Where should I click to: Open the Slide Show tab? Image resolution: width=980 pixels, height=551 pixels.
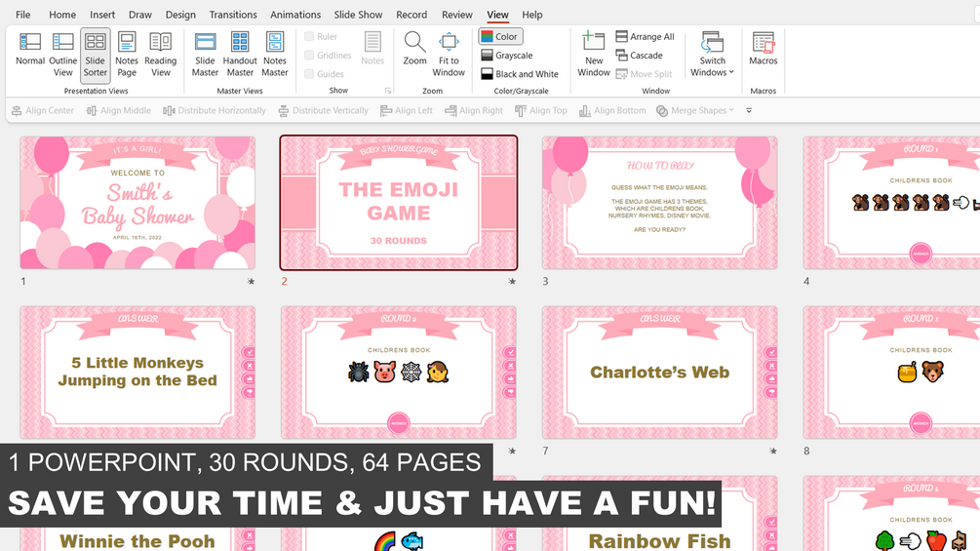[358, 15]
